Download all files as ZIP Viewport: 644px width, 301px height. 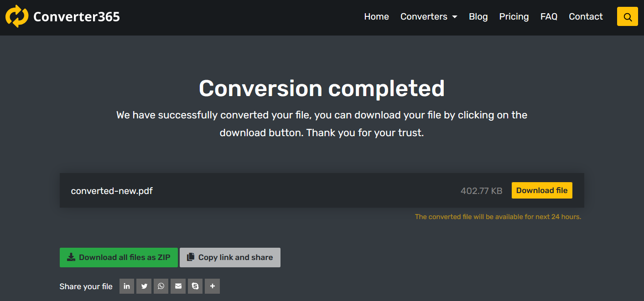point(119,257)
